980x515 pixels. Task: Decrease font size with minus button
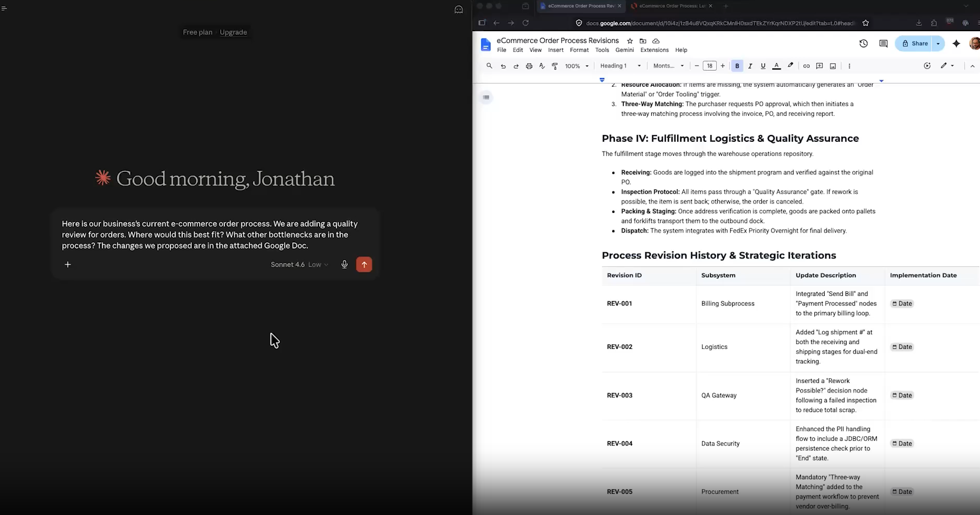[696, 66]
